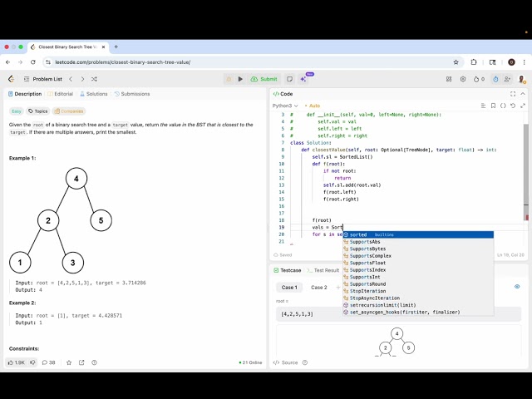532x399 pixels.
Task: Open the 38 comments
Action: (x=48, y=362)
